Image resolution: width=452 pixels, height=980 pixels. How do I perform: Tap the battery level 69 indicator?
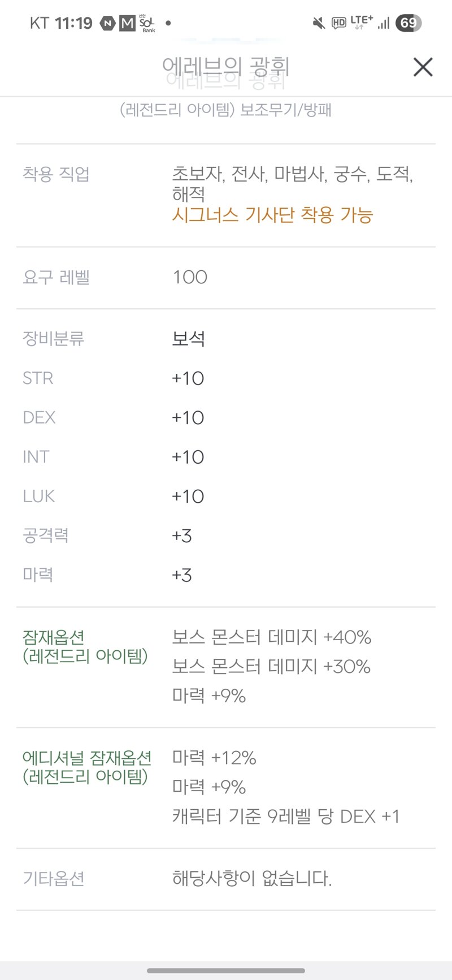point(408,23)
